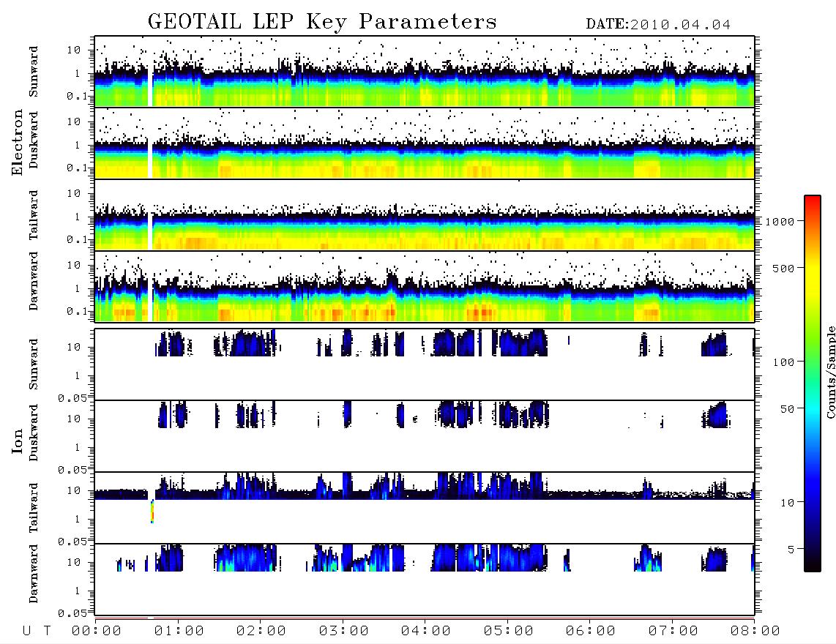Click the "0.05" tick of Ion Sunward panel
Image resolution: width=836 pixels, height=644 pixels.
coord(72,398)
